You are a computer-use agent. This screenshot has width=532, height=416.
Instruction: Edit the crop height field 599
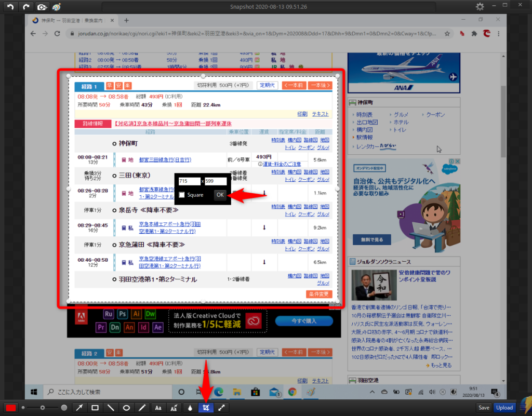216,181
